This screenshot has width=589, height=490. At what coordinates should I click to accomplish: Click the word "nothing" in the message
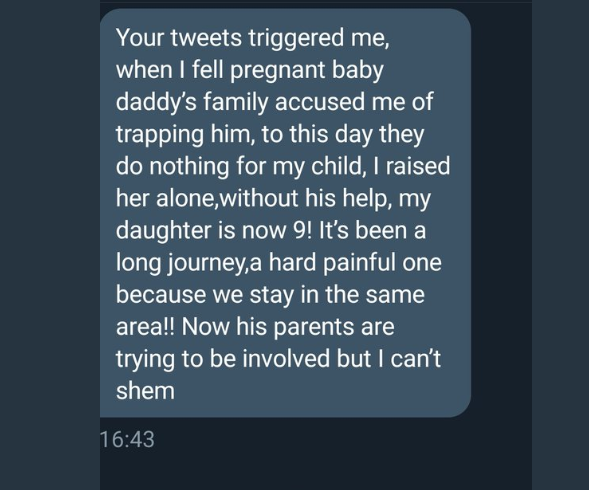tap(189, 167)
